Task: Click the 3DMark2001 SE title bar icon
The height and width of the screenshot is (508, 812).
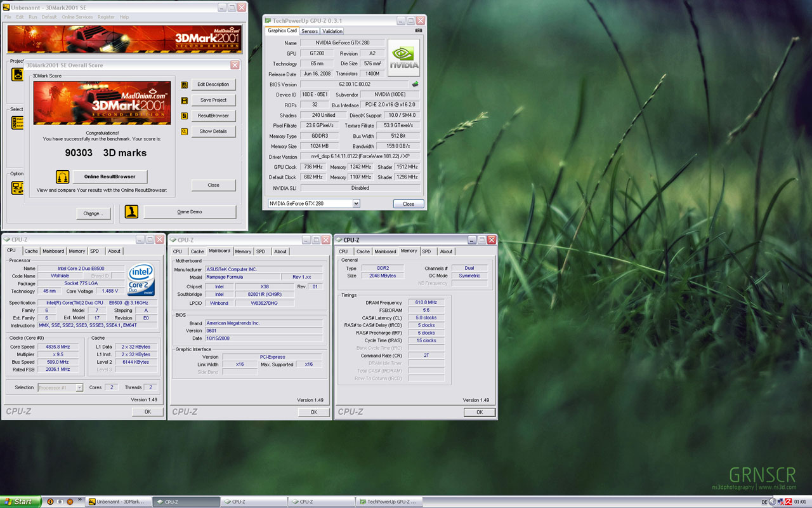Action: [x=6, y=8]
